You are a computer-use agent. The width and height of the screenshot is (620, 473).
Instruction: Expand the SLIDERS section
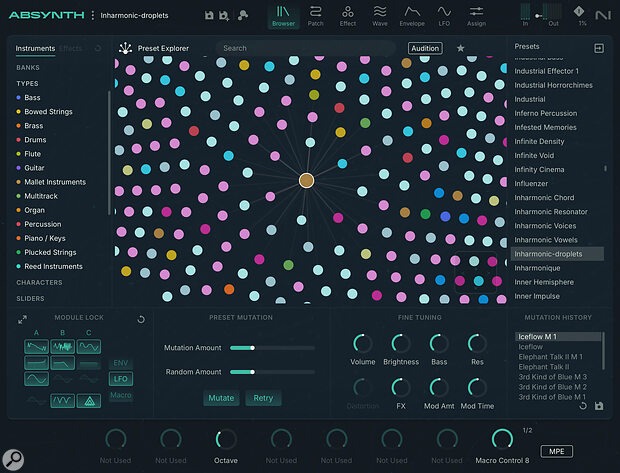pyautogui.click(x=30, y=299)
